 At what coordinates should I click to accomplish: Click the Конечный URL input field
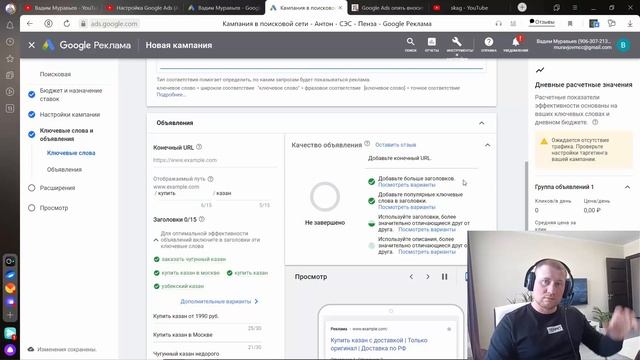pos(215,160)
